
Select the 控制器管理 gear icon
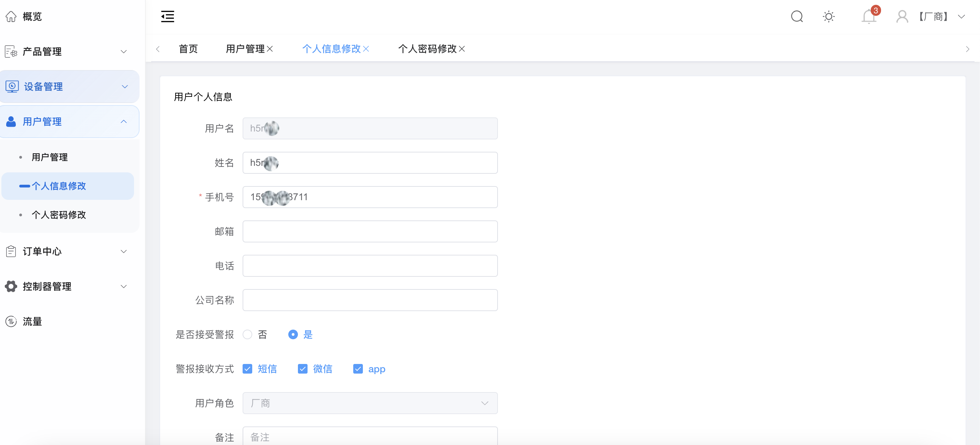(11, 286)
